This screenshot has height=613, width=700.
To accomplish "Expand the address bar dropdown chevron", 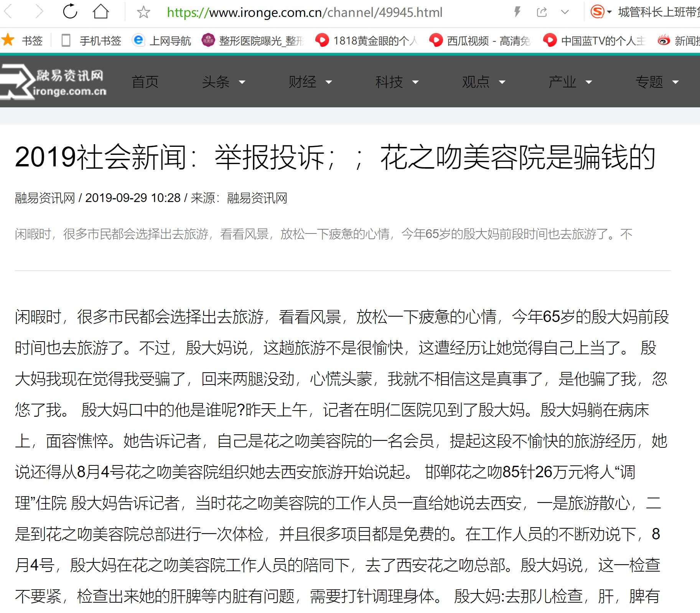I will click(x=565, y=12).
